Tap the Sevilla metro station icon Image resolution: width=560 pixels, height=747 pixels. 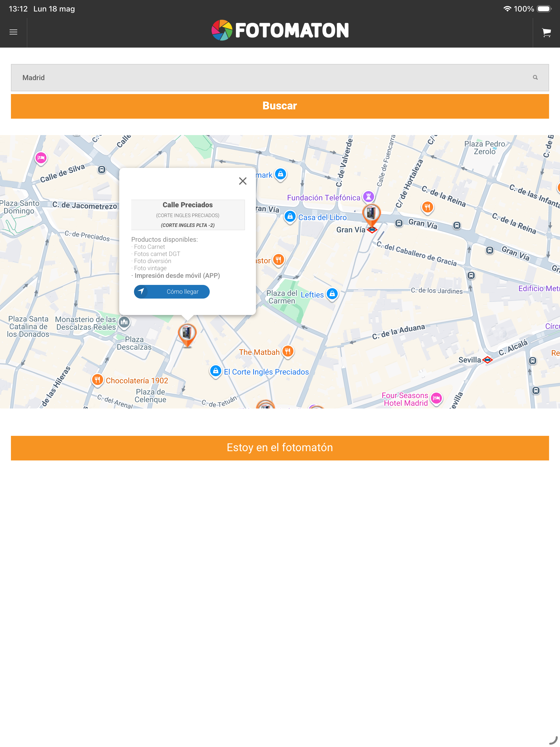(487, 360)
